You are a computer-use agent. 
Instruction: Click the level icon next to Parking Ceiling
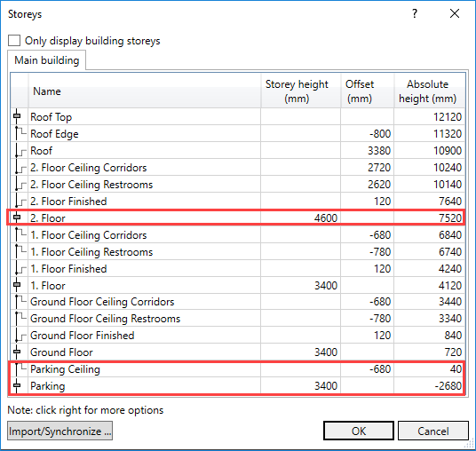point(20,368)
